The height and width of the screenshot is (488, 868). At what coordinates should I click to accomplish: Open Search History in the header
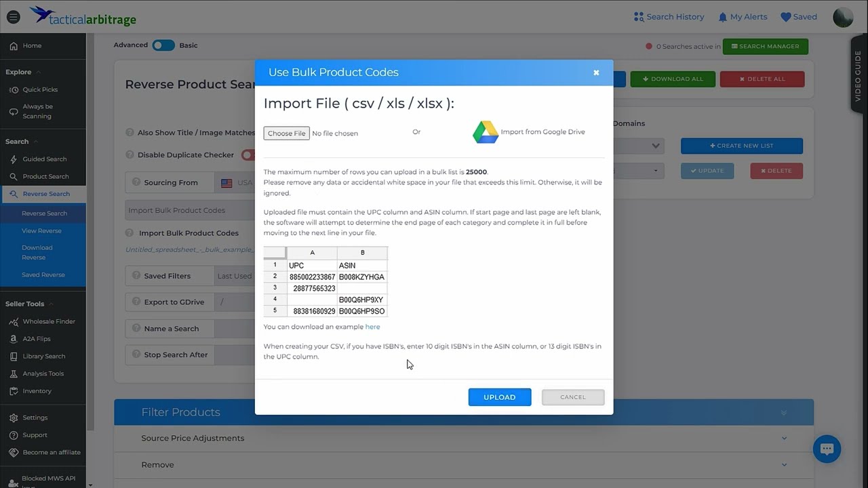coord(669,17)
